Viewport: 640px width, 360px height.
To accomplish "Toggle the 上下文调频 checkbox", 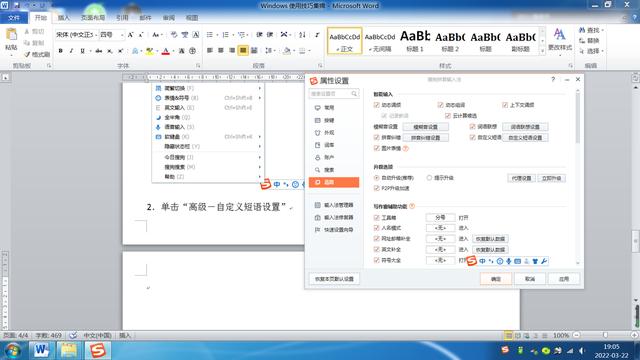I will point(505,105).
